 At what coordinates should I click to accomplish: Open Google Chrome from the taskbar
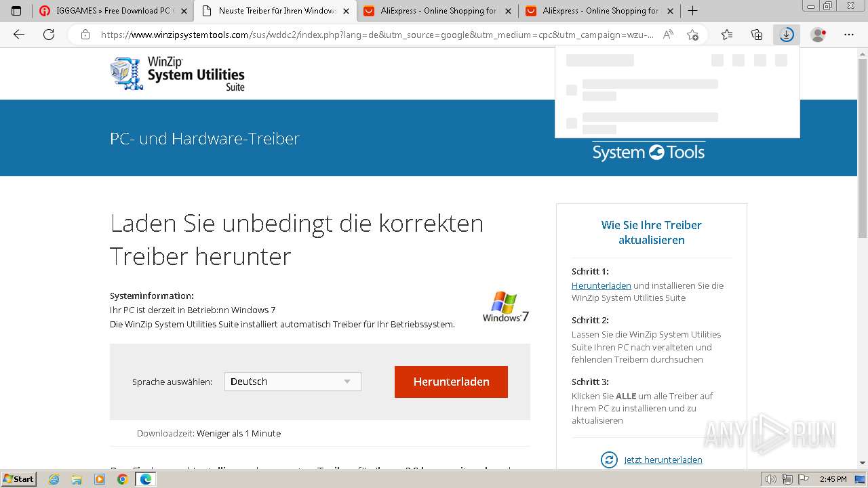pyautogui.click(x=122, y=479)
